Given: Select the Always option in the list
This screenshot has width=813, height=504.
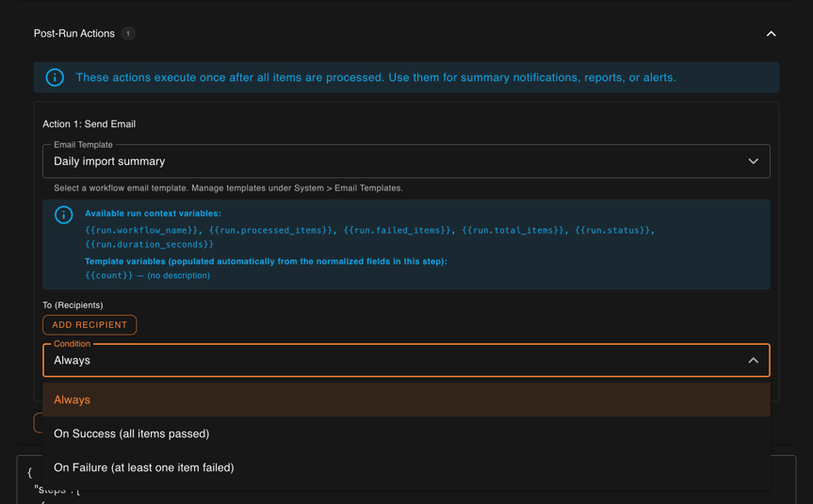Looking at the screenshot, I should pyautogui.click(x=406, y=399).
